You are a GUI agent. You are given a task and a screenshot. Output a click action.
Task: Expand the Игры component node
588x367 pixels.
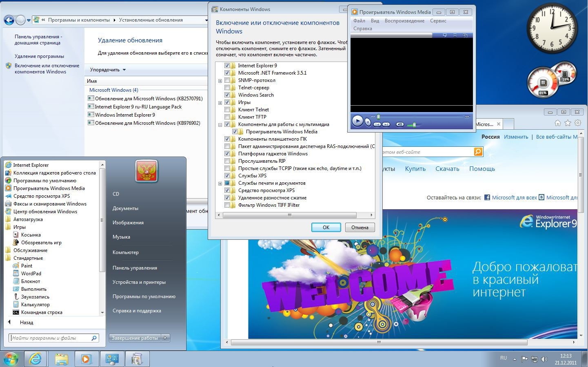220,102
